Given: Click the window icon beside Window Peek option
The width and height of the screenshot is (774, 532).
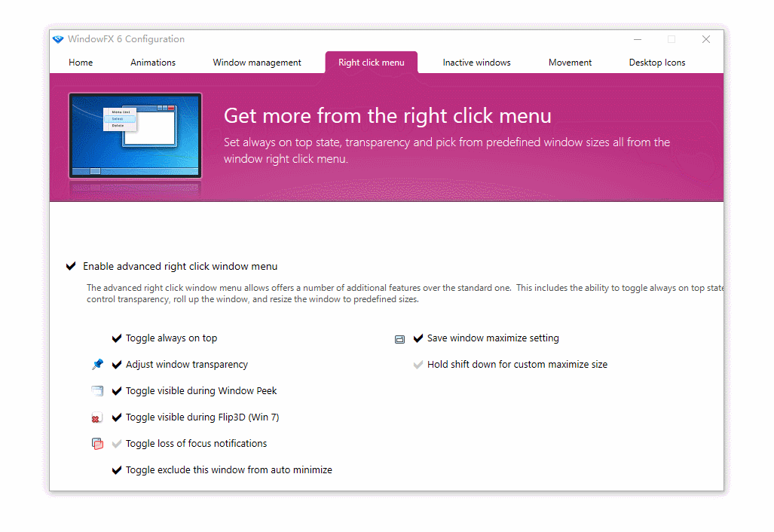Looking at the screenshot, I should (x=97, y=391).
